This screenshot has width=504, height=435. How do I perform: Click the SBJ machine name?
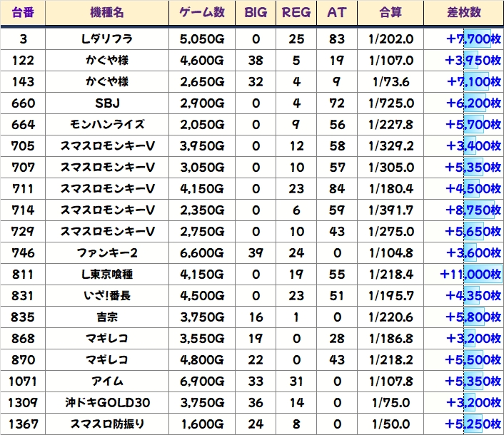(107, 103)
